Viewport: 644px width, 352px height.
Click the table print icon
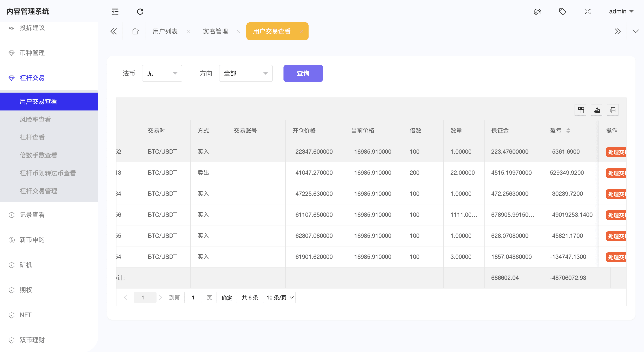612,110
